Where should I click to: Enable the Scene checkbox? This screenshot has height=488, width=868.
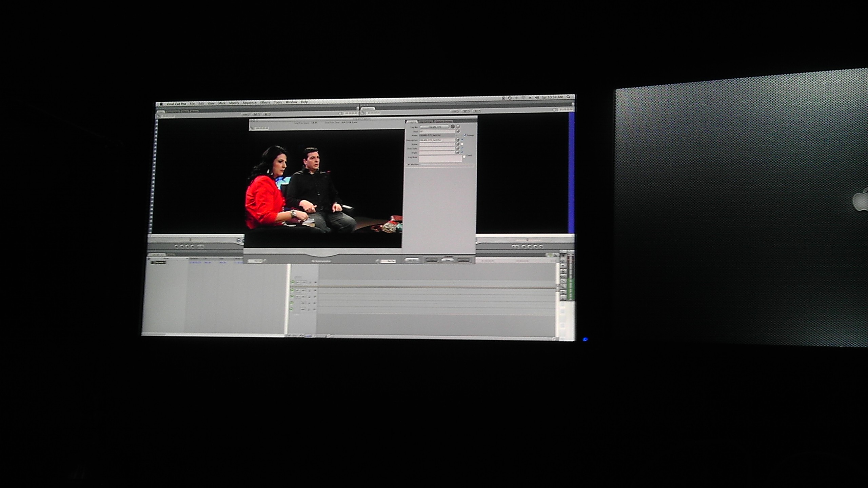[462, 144]
